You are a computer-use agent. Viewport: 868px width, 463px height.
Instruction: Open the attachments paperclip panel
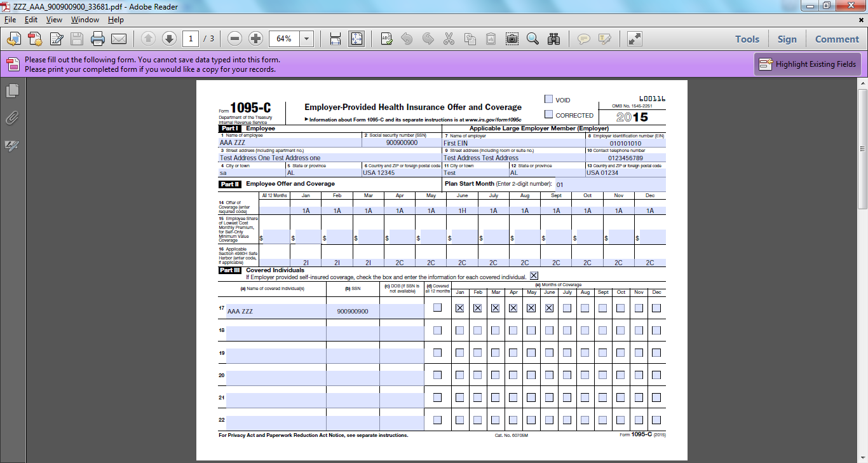(12, 118)
